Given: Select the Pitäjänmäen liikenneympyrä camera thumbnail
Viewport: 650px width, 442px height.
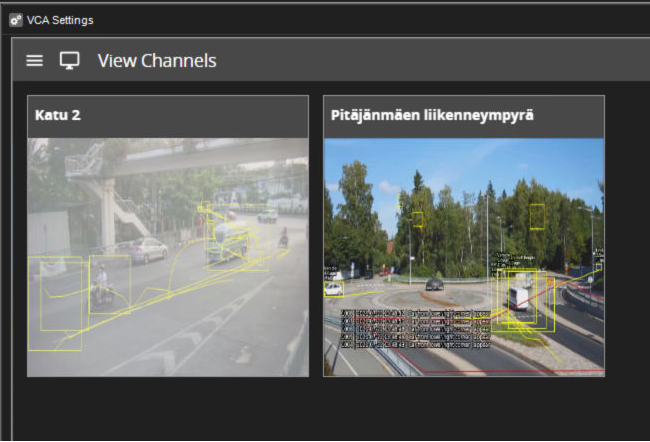Looking at the screenshot, I should click(x=463, y=256).
